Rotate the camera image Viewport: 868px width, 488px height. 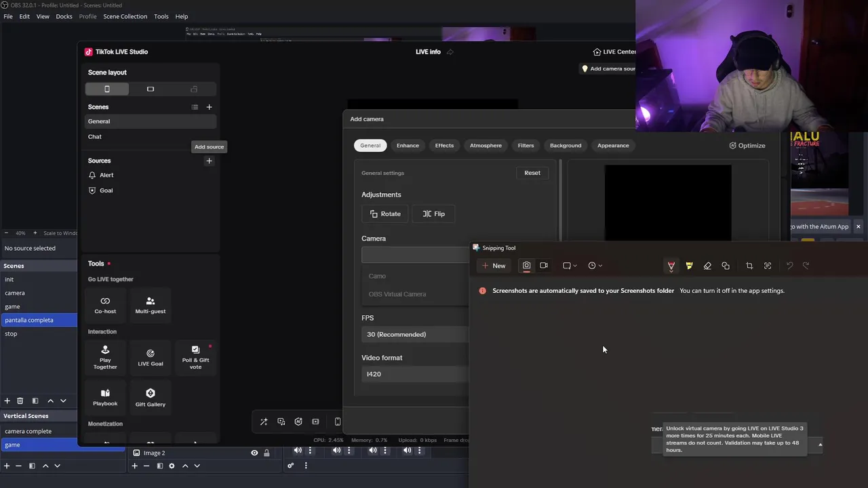pyautogui.click(x=385, y=213)
